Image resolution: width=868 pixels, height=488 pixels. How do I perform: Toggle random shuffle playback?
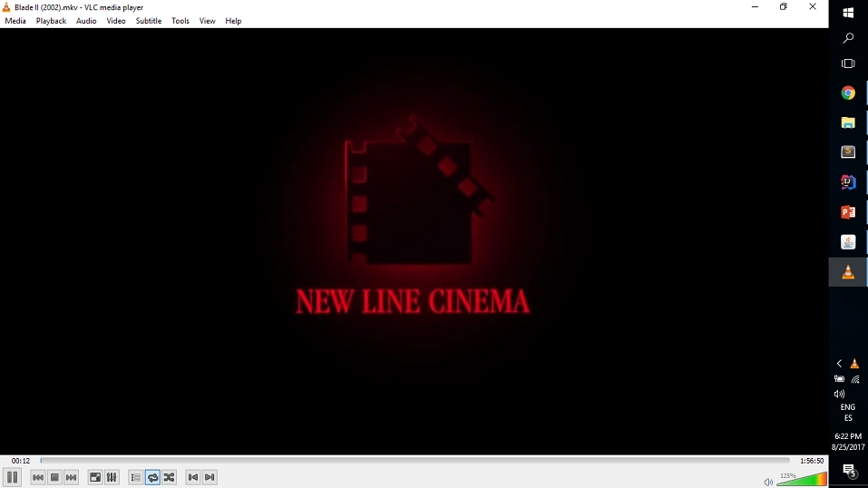point(170,477)
